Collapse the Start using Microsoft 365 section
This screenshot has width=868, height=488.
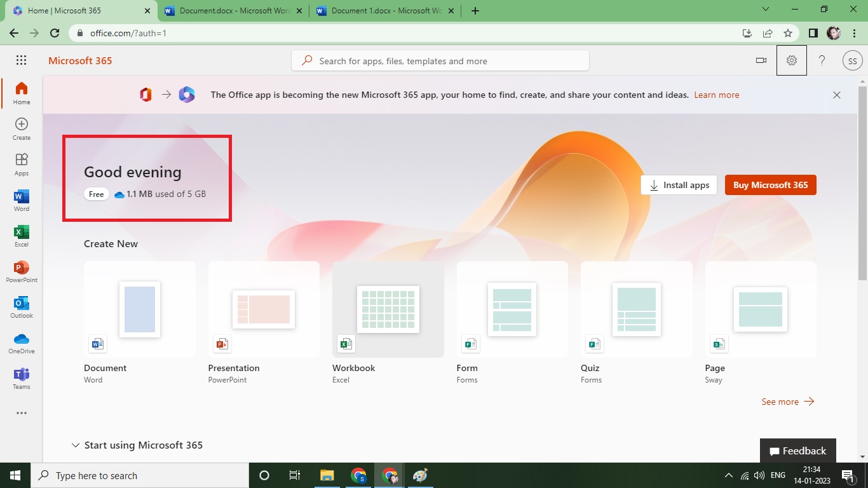[76, 445]
